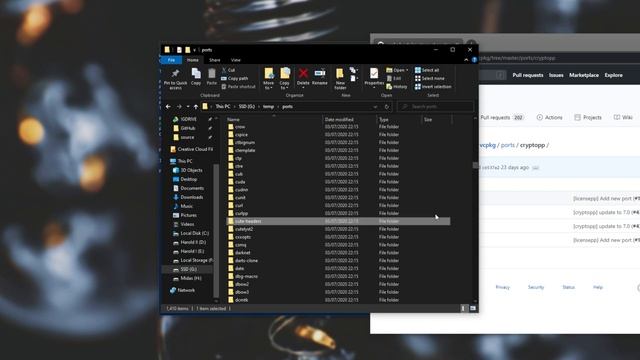Open the File menu tab
The image size is (640, 360).
[171, 60]
